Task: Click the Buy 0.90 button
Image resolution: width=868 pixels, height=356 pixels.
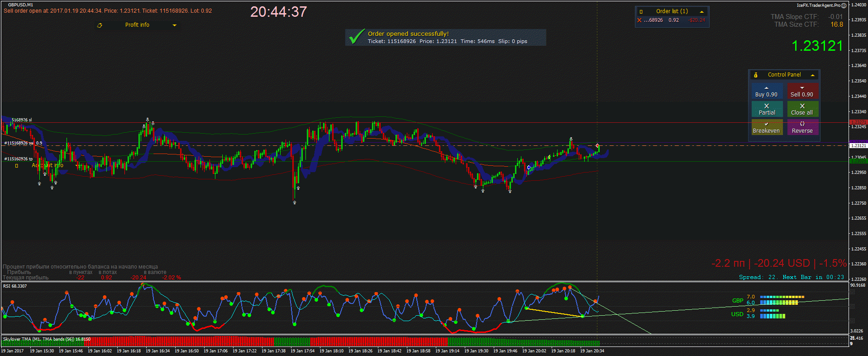Action: click(766, 91)
